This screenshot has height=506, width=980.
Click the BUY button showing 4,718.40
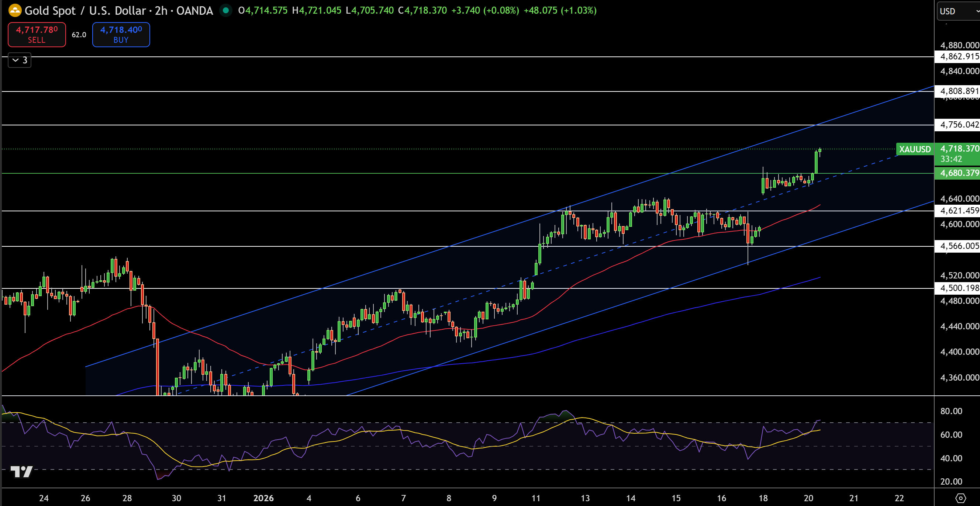121,34
